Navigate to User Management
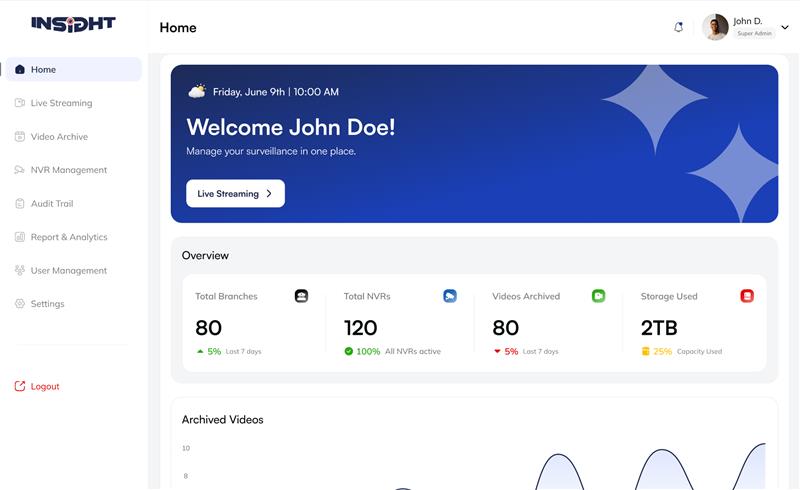Image resolution: width=800 pixels, height=490 pixels. click(x=68, y=271)
